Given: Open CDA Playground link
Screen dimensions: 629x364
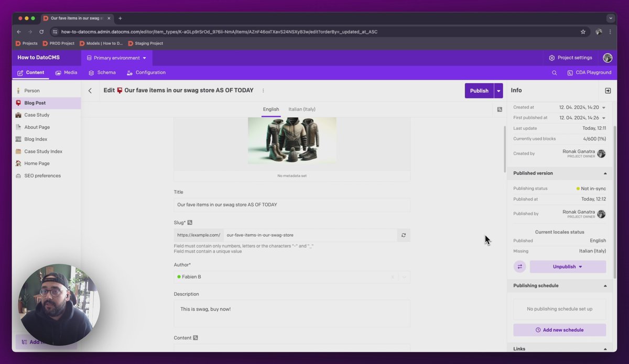Looking at the screenshot, I should [589, 73].
